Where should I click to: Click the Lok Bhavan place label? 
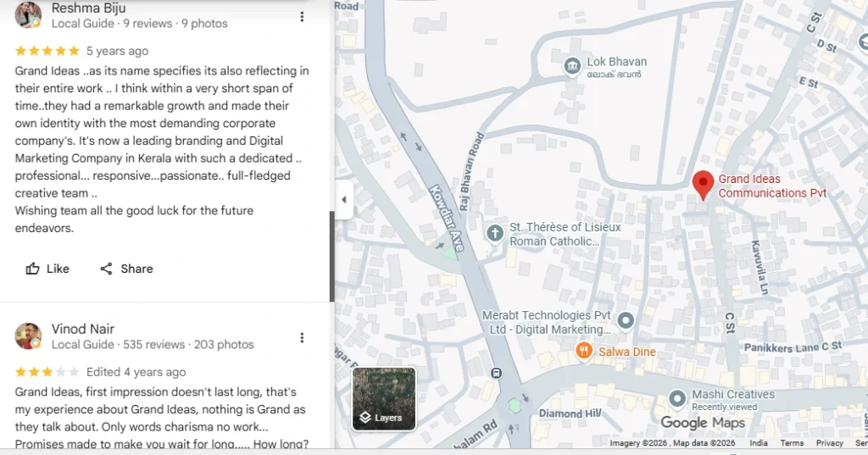click(x=617, y=67)
